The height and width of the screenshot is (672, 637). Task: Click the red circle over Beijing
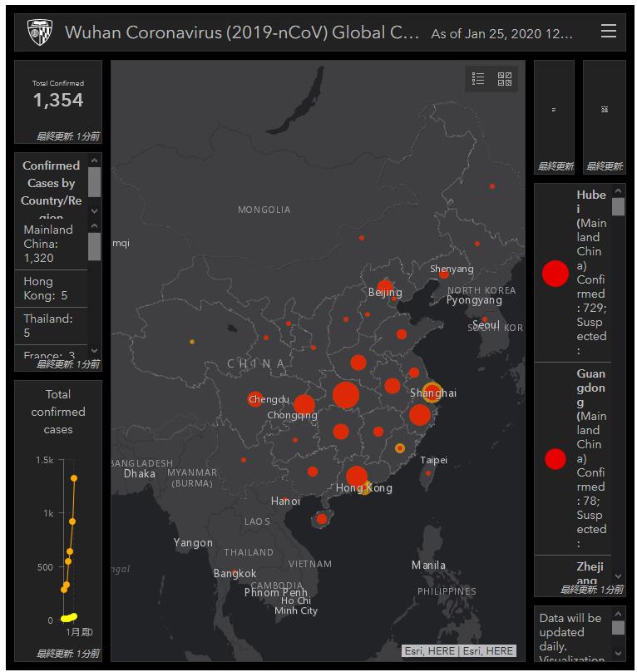385,287
